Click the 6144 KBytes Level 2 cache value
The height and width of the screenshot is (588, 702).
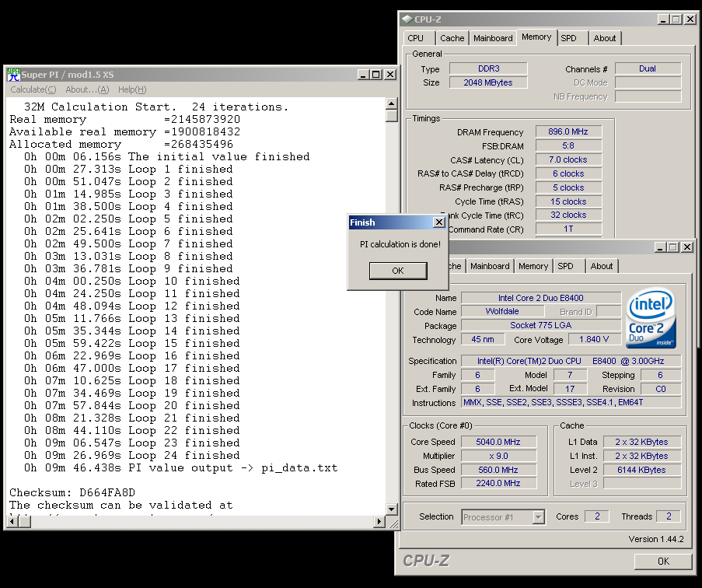[x=642, y=470]
